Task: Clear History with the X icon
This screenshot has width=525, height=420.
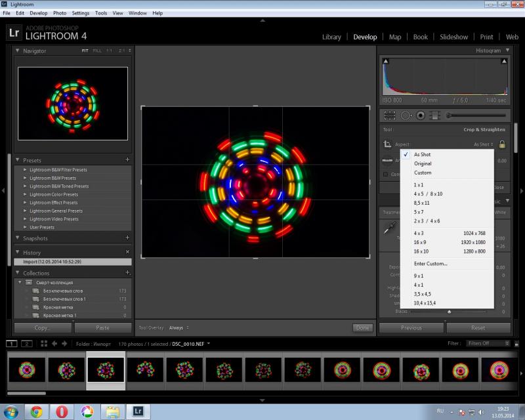Action: [x=127, y=252]
